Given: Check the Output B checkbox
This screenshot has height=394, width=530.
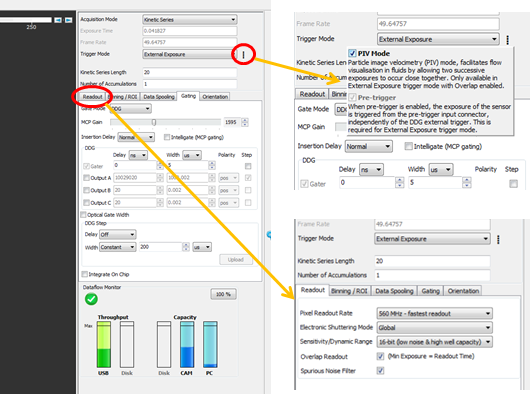Looking at the screenshot, I should coord(87,190).
